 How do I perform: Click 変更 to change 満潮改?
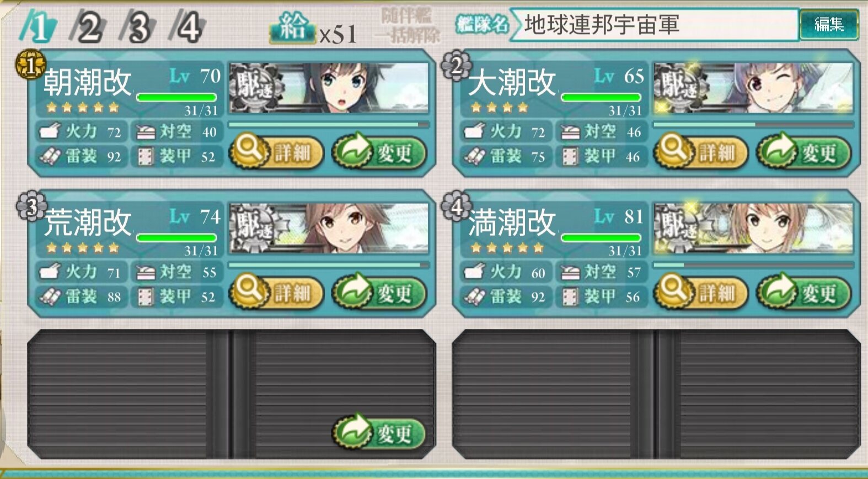pyautogui.click(x=804, y=292)
